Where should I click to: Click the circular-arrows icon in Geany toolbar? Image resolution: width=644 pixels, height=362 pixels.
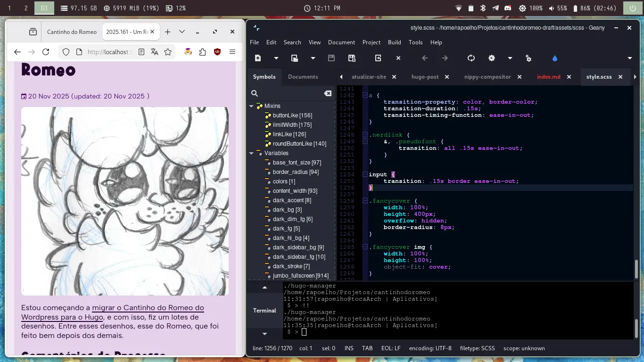tap(471, 58)
